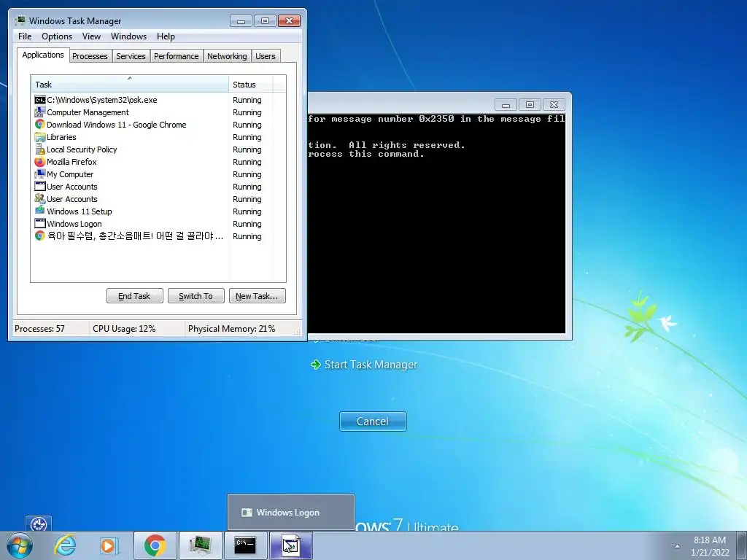Click the Show desktop strip on the taskbar
This screenshot has width=747, height=560.
(741, 545)
